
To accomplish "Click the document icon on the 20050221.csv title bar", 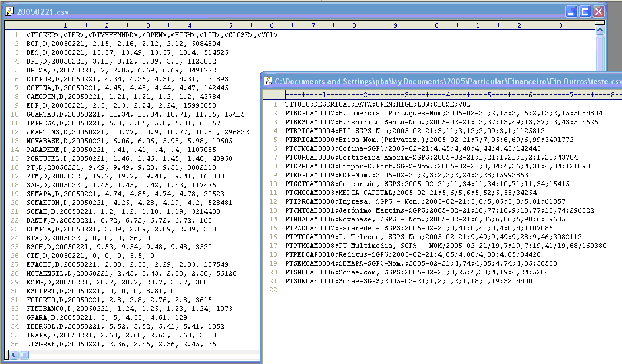I will tap(8, 11).
